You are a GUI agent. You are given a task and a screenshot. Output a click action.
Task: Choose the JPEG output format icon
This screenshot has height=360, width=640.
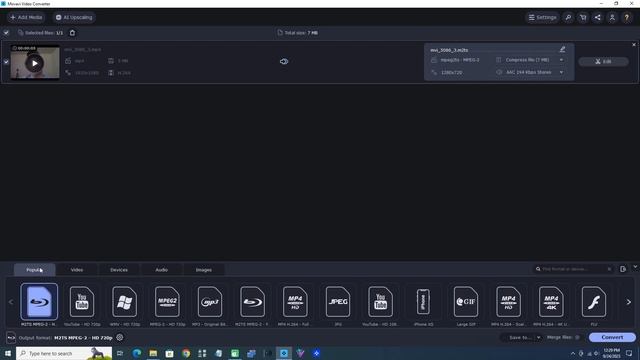coord(338,302)
